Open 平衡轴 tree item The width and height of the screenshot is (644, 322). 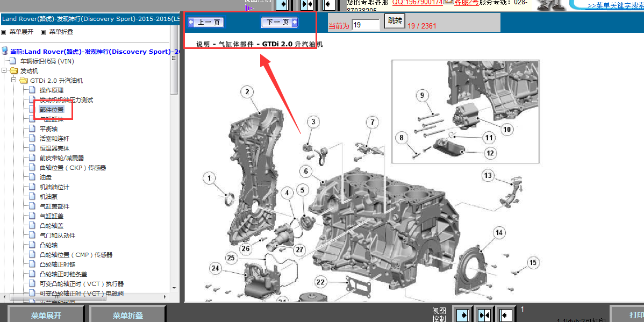click(48, 128)
